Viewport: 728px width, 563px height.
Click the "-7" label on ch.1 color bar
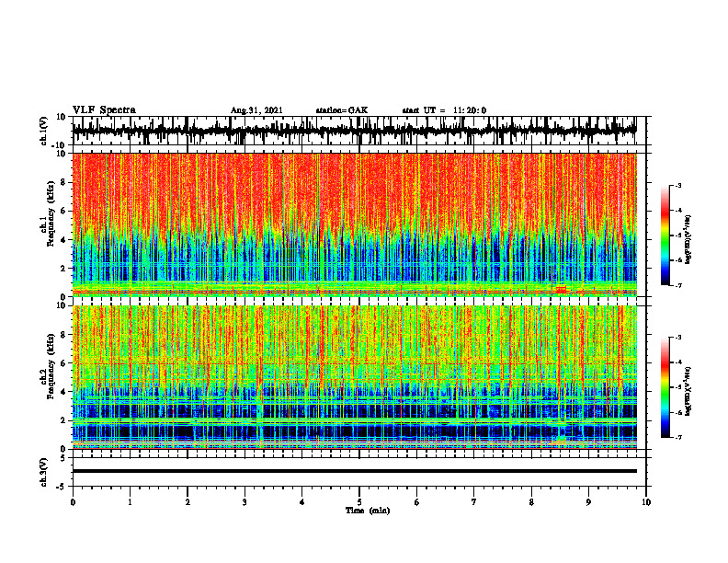coord(678,285)
